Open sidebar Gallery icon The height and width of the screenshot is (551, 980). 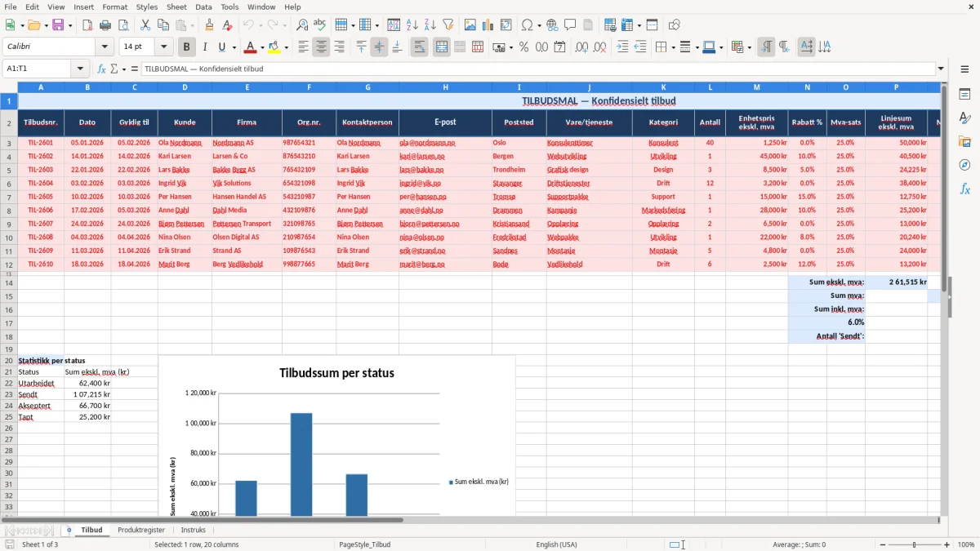[964, 141]
